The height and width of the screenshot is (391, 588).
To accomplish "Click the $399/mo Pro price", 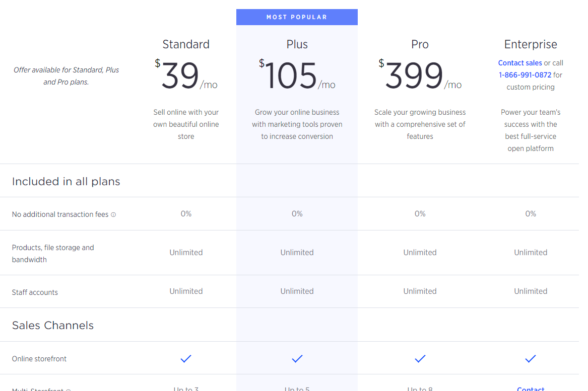I will coord(420,74).
